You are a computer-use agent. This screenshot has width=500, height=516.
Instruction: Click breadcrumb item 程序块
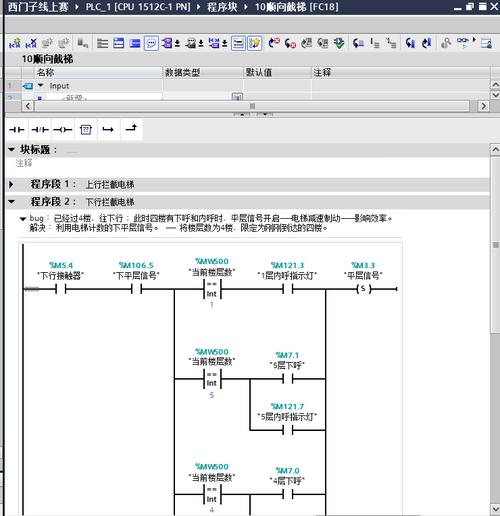[222, 7]
